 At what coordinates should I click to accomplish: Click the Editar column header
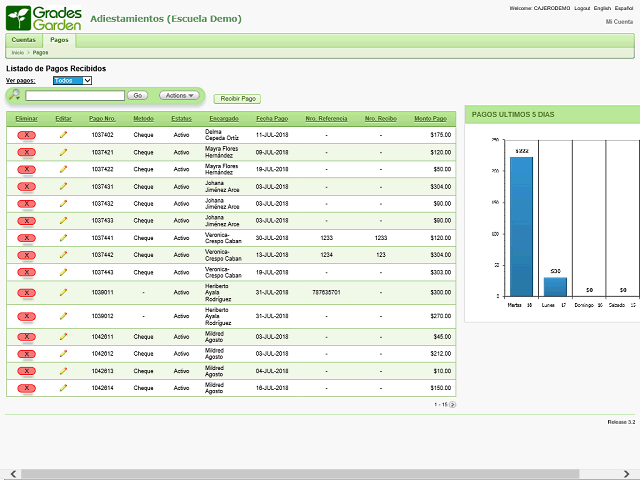coord(63,119)
